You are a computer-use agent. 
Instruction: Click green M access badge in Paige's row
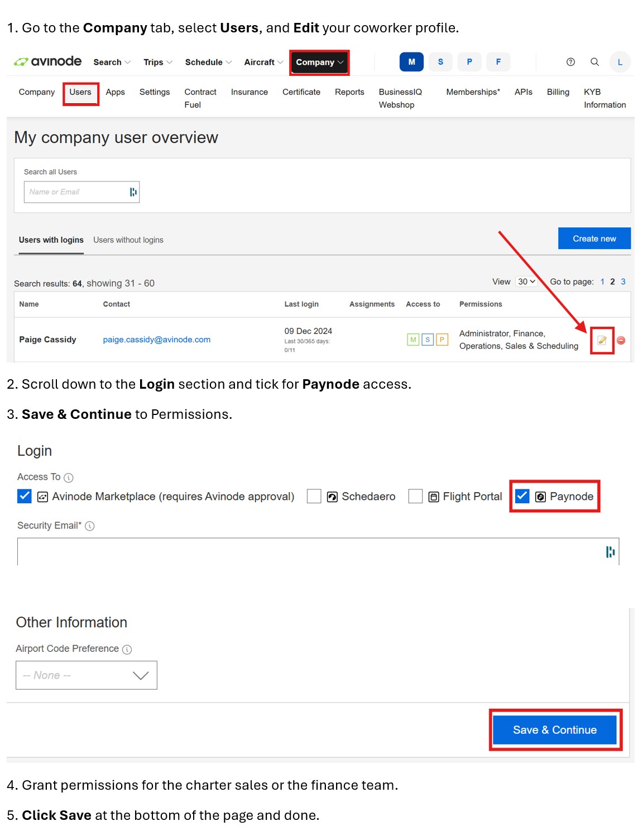tap(413, 340)
